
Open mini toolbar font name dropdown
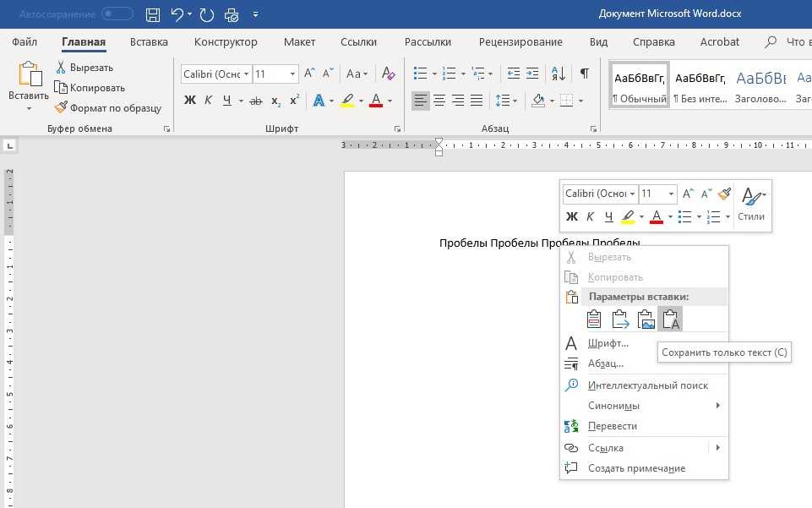(x=632, y=194)
